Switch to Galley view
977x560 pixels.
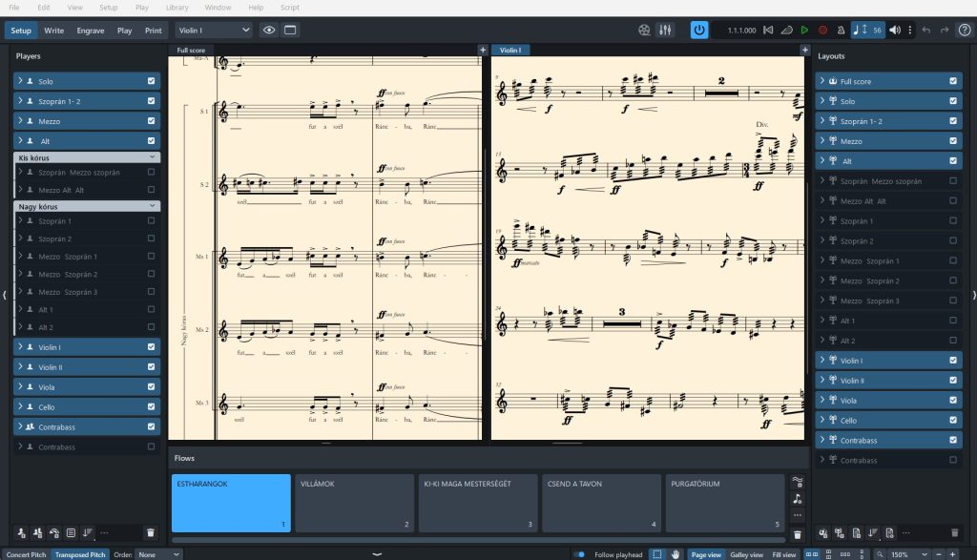pos(747,554)
